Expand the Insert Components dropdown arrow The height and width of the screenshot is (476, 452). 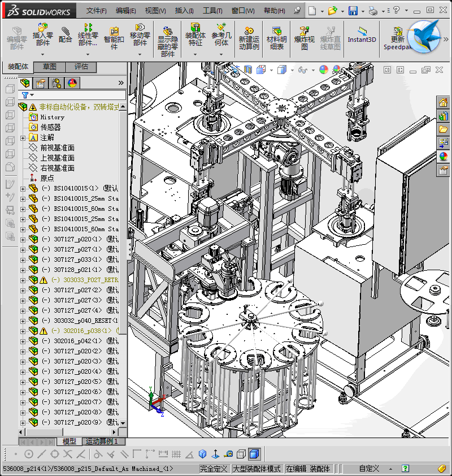coord(43,54)
